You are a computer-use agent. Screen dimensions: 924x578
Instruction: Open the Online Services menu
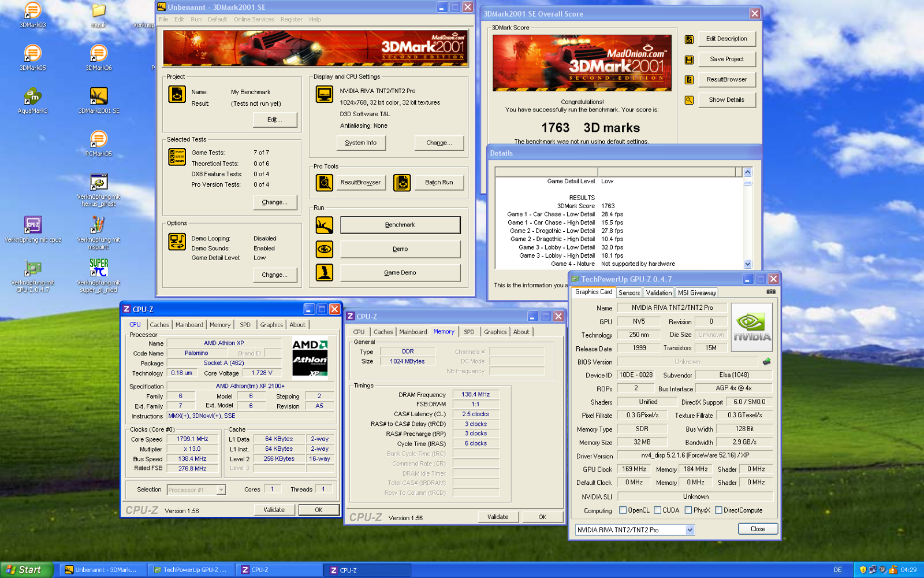coord(254,20)
